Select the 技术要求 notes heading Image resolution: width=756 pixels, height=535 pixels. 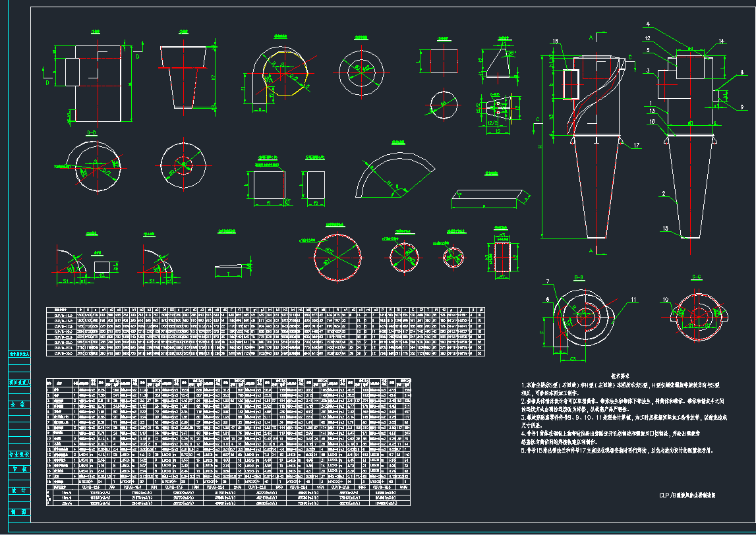[x=620, y=375]
